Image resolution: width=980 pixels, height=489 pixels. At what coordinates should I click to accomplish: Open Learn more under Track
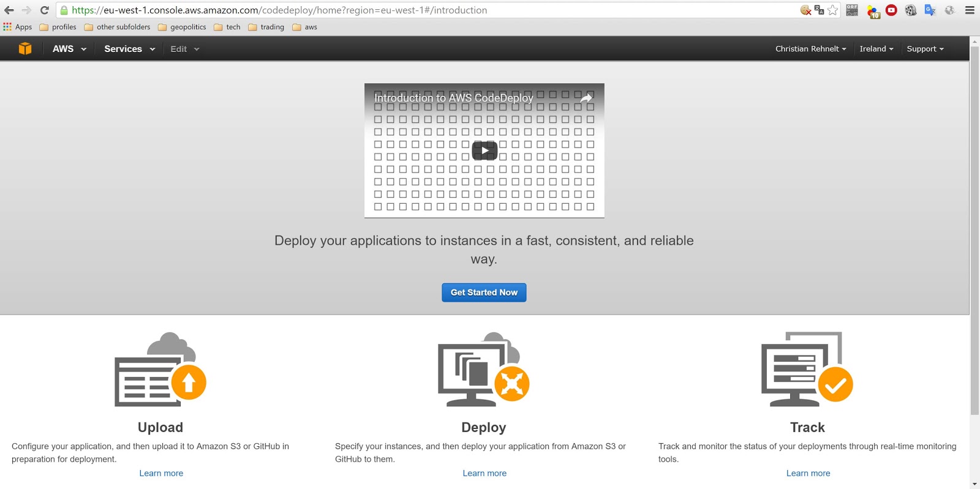coord(809,473)
